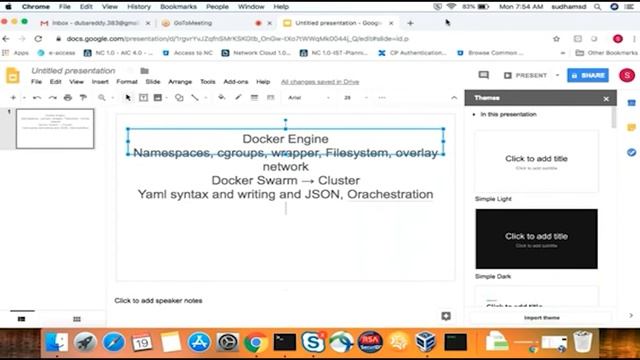This screenshot has width=640, height=360.
Task: Select slide 1 thumbnail in filmstrip
Action: (x=55, y=128)
